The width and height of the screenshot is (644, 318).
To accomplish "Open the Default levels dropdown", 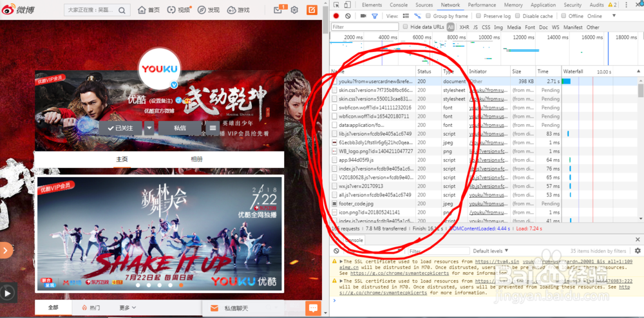I will pos(490,250).
